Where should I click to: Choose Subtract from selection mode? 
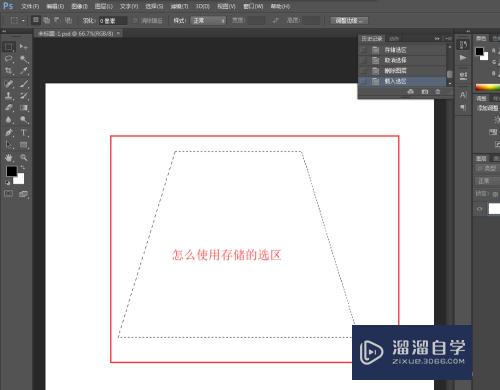pyautogui.click(x=57, y=20)
